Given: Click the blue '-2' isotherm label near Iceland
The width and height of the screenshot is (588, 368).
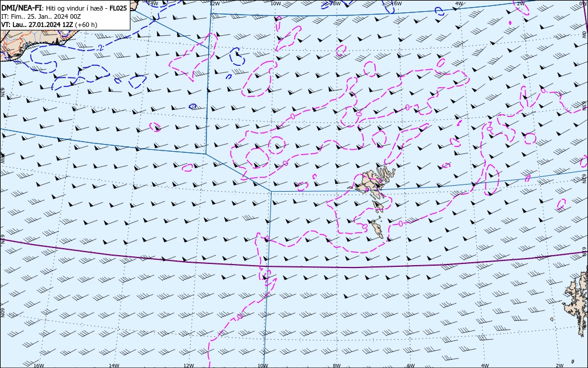Looking at the screenshot, I should (100, 48).
